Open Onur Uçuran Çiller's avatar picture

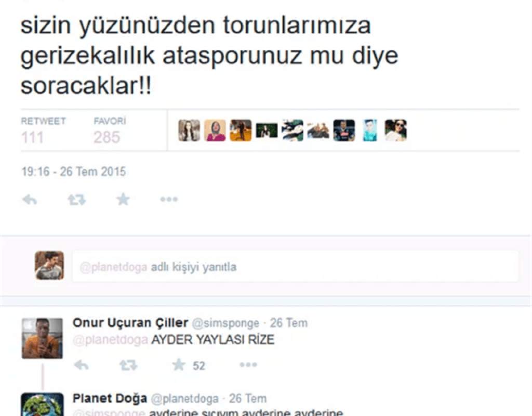(x=42, y=338)
